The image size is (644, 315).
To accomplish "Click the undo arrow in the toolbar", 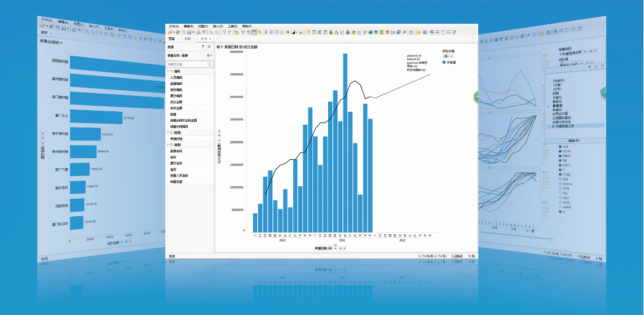I will point(224,33).
